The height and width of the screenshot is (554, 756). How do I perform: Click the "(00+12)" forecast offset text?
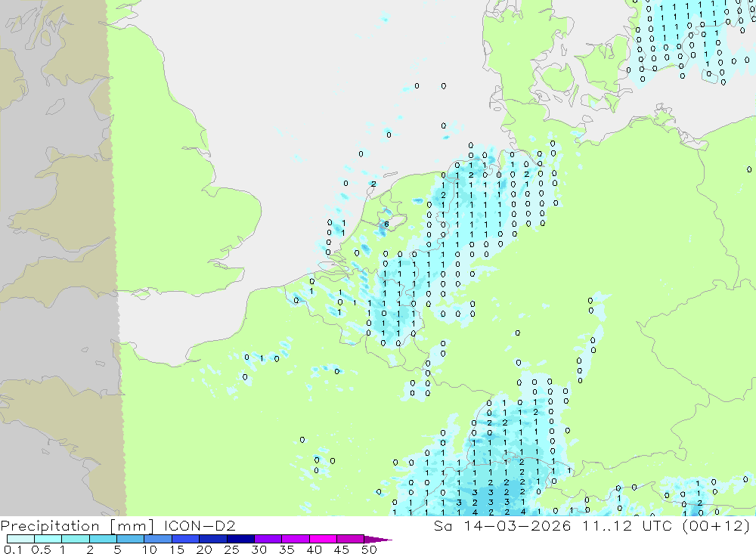[x=717, y=525]
